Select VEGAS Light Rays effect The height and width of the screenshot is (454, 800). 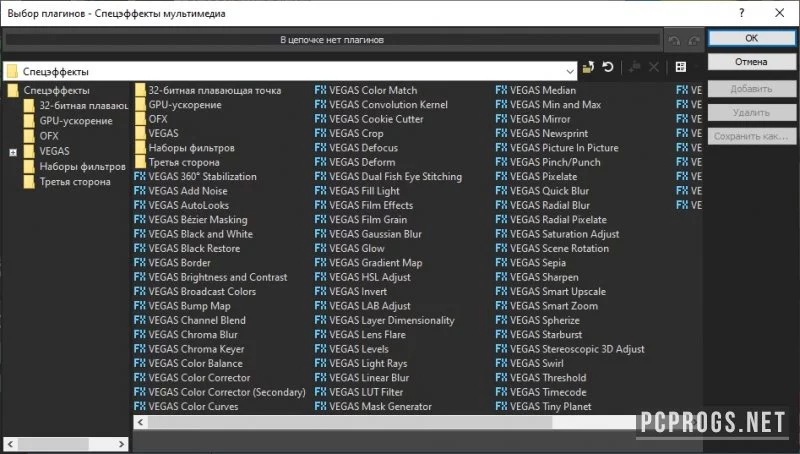pos(361,363)
